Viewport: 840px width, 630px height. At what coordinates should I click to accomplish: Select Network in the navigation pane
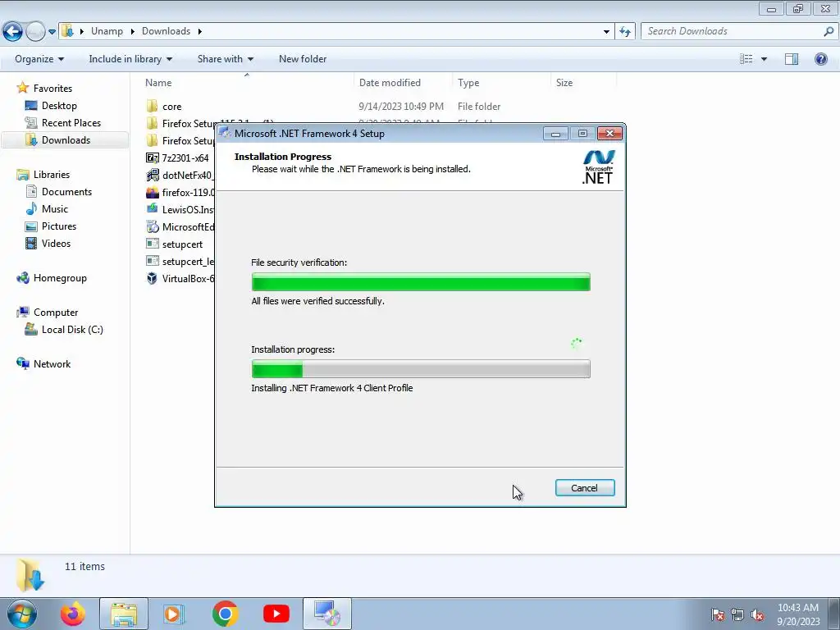[52, 363]
